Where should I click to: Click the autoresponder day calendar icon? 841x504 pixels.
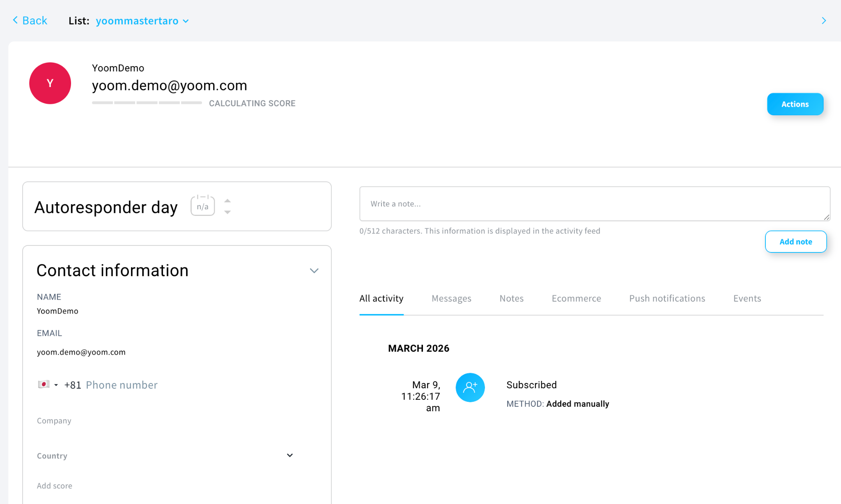tap(202, 206)
